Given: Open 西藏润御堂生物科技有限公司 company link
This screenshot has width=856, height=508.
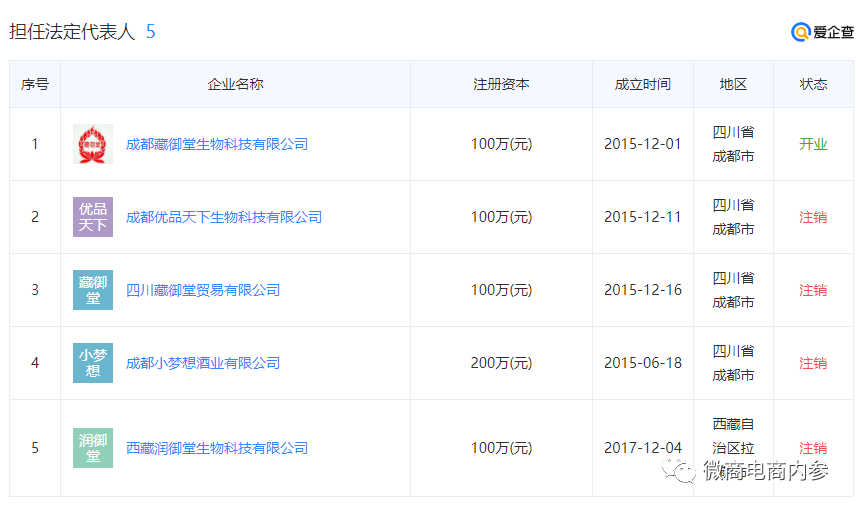Looking at the screenshot, I should click(x=217, y=449).
